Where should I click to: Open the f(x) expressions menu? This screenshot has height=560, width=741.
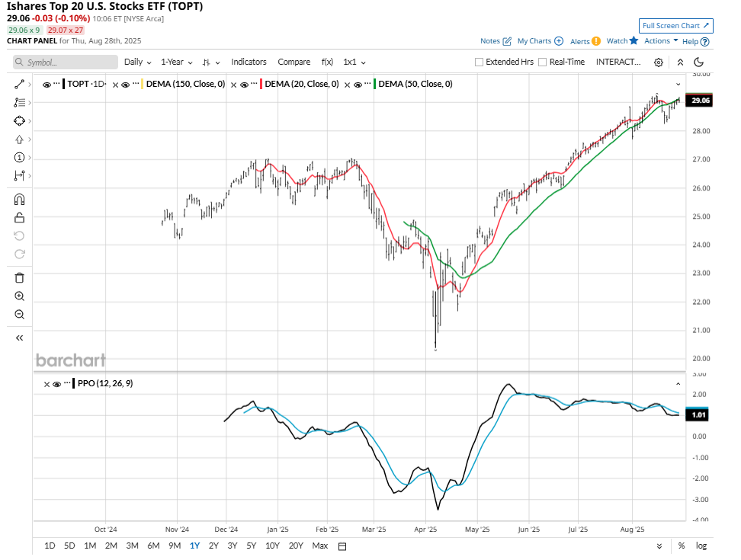[327, 62]
